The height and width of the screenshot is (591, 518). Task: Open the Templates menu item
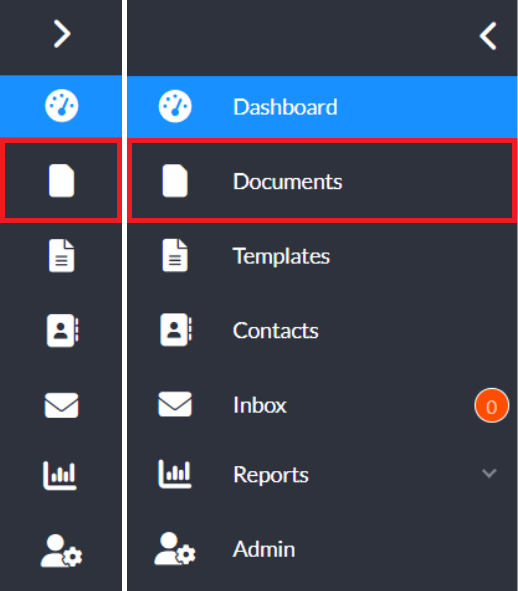tap(322, 256)
